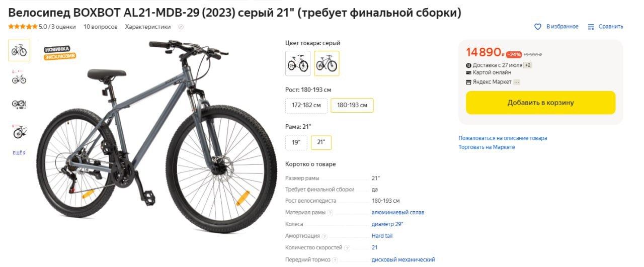Select the white bicycle color swatch

pos(298,63)
